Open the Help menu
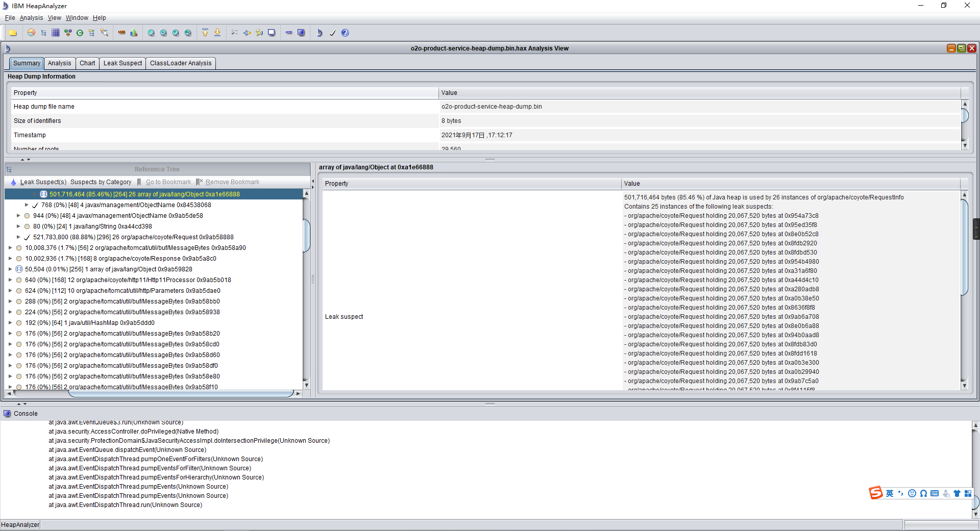980x531 pixels. [99, 18]
